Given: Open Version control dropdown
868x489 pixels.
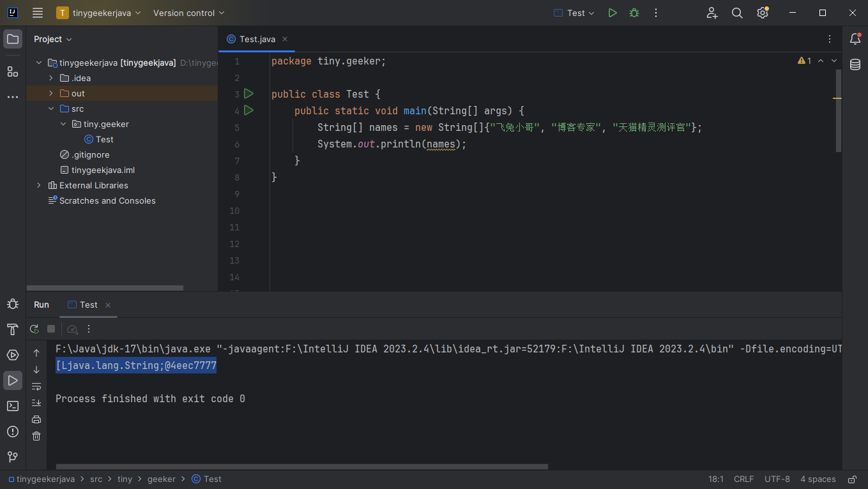Looking at the screenshot, I should 189,13.
